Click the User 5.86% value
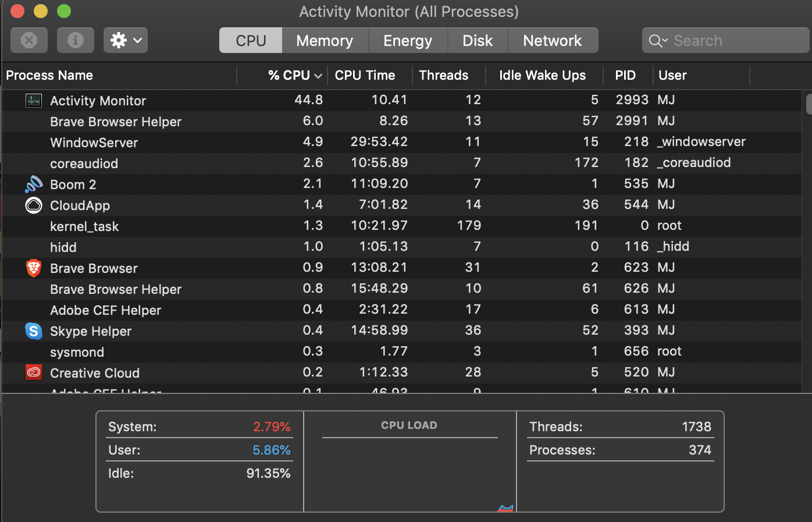 coord(272,450)
